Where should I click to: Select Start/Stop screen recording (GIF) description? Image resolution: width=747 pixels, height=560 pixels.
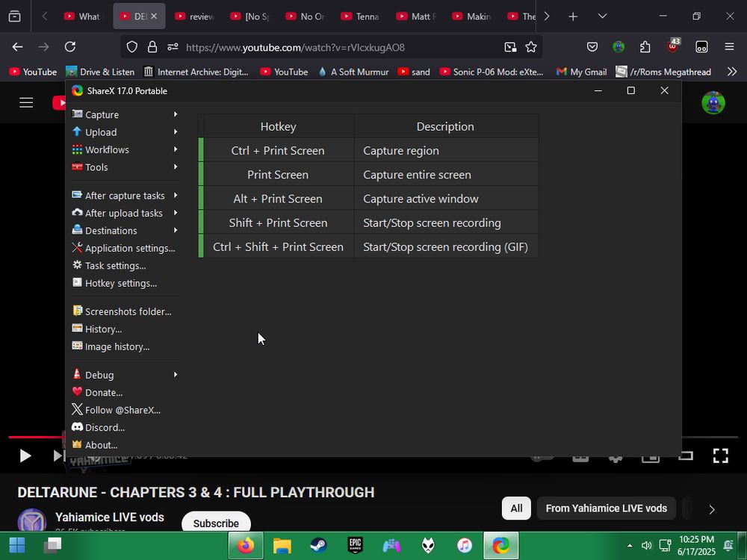click(445, 246)
